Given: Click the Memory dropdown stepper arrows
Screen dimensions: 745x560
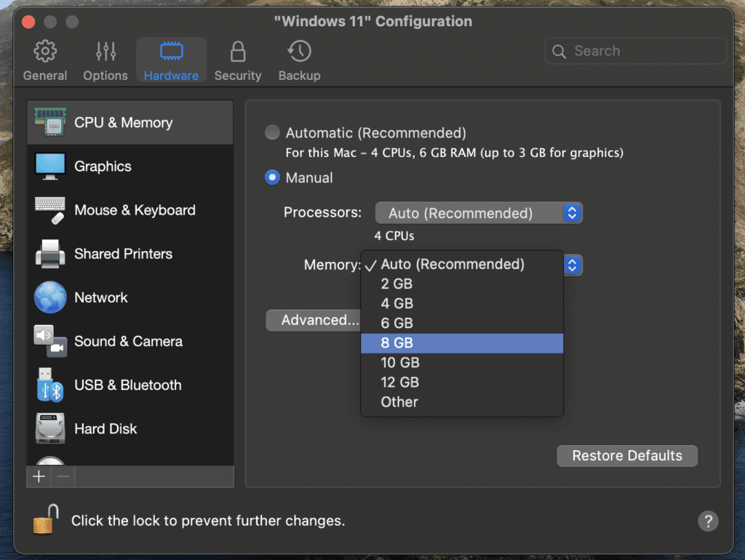Looking at the screenshot, I should click(573, 265).
